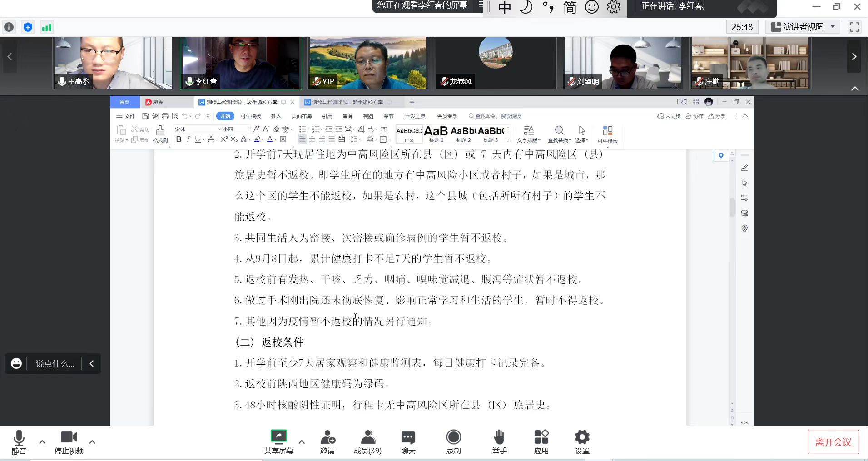Expand video options arrow beside 停止视频
The image size is (868, 461).
(x=92, y=441)
